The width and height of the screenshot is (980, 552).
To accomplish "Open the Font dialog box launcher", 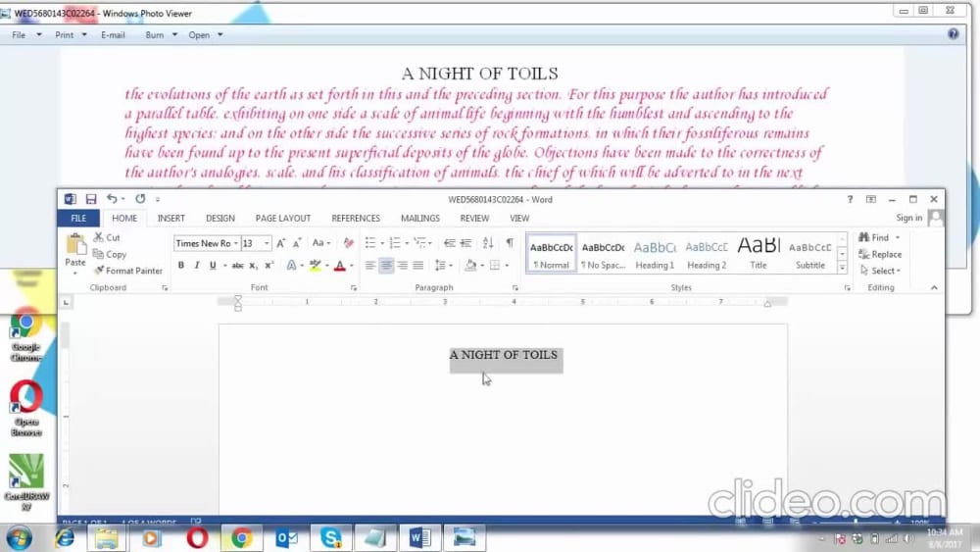I will pos(354,288).
